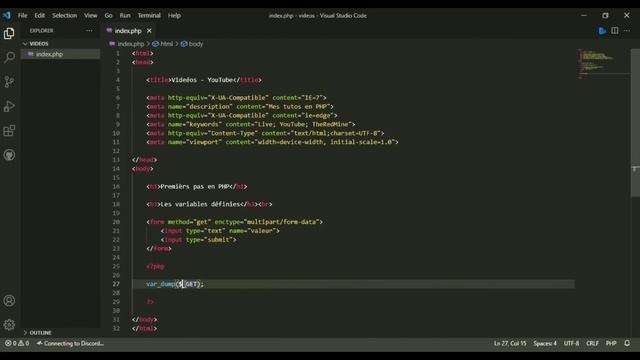Open the Run and Debug view icon
The width and height of the screenshot is (640, 360).
[x=9, y=106]
